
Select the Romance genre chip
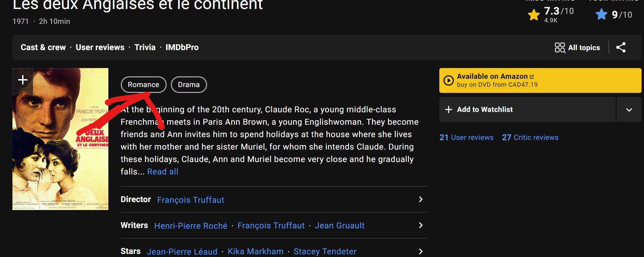click(x=143, y=85)
